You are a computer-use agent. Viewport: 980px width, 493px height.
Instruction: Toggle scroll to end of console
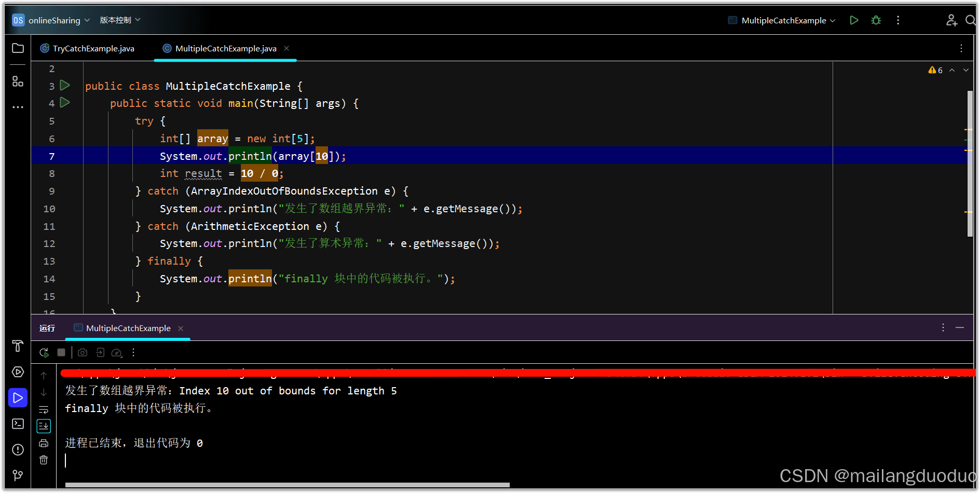tap(44, 426)
